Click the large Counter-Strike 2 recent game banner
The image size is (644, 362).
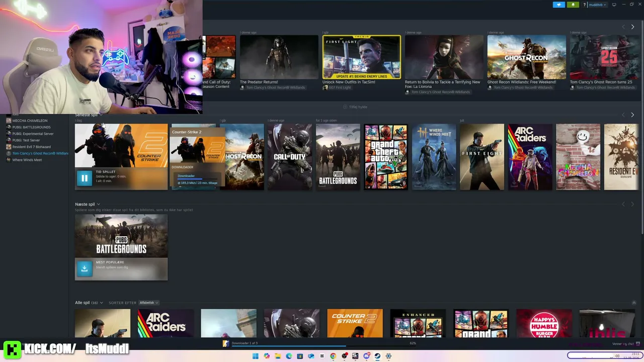(121, 146)
